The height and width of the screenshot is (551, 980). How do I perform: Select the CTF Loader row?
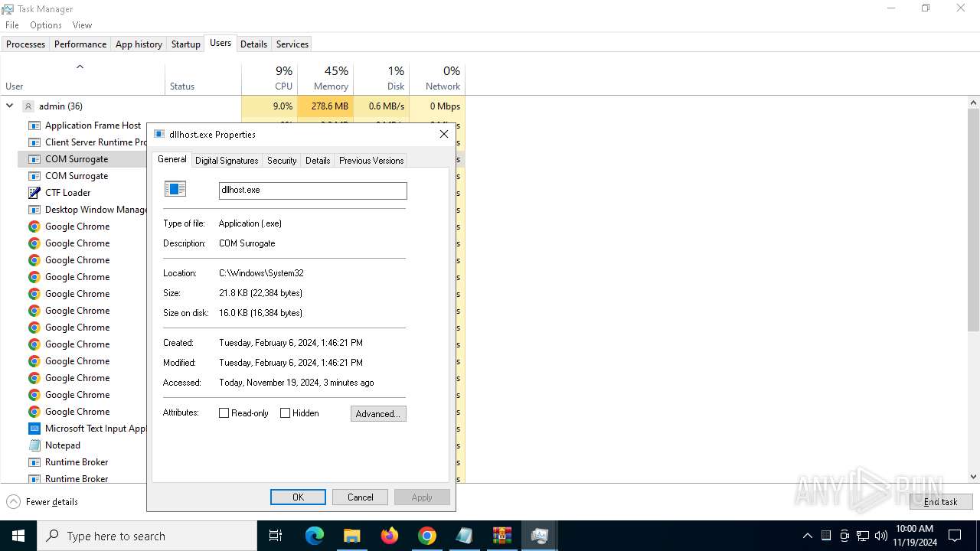point(77,193)
